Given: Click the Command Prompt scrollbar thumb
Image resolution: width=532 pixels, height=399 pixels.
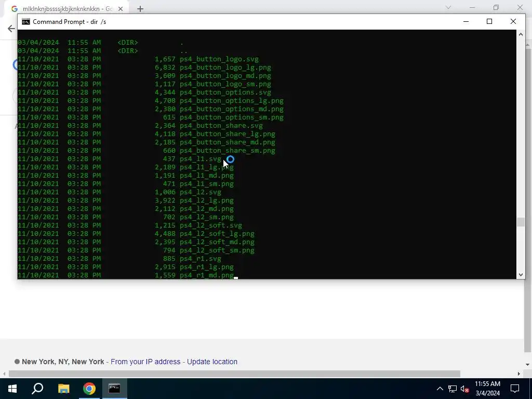Looking at the screenshot, I should tap(521, 222).
